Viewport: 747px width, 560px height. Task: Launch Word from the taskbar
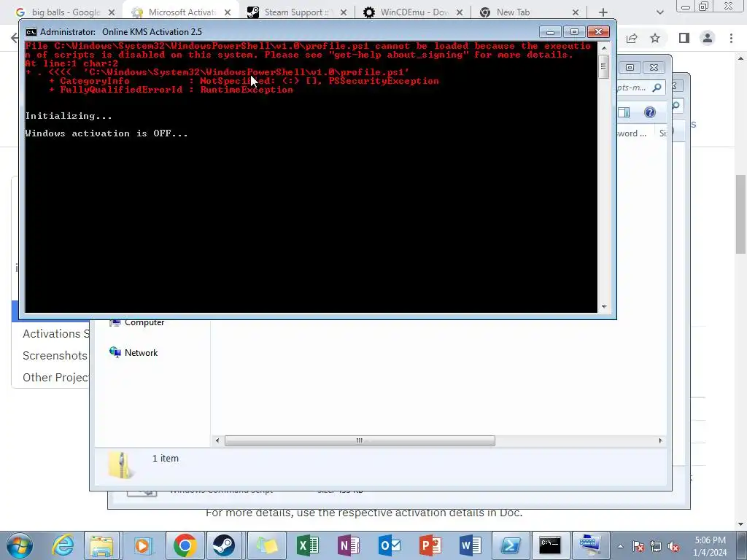[x=471, y=545]
